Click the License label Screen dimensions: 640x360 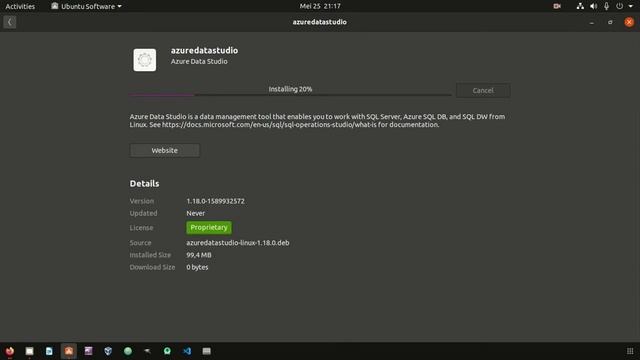pos(141,228)
